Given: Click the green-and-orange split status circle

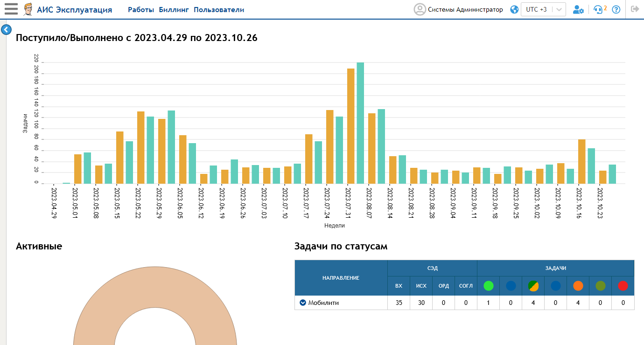Looking at the screenshot, I should 533,286.
